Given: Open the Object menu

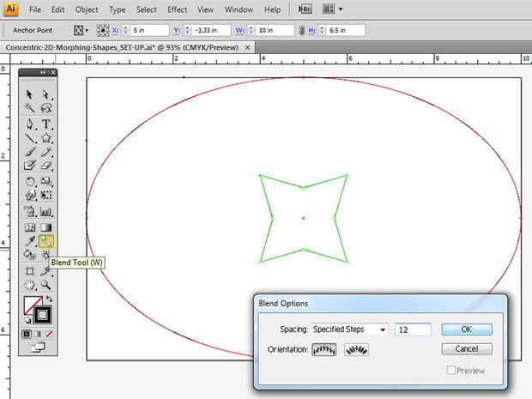Looking at the screenshot, I should pos(87,9).
